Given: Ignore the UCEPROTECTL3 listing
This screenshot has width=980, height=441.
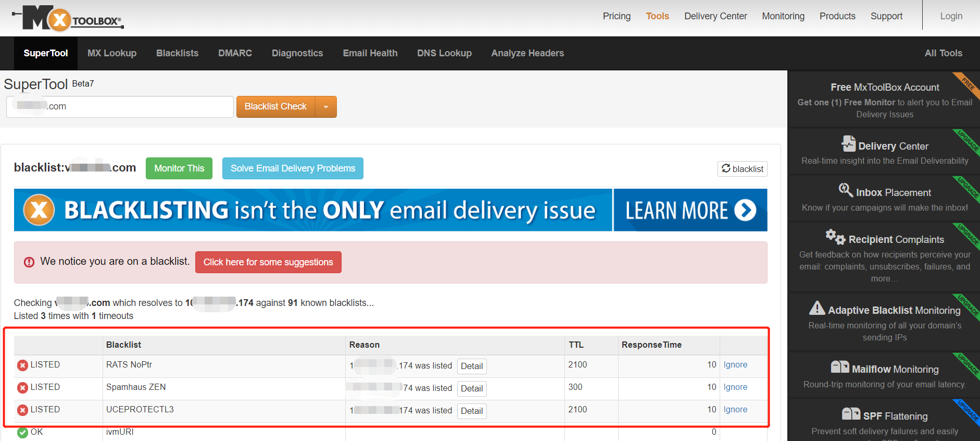Looking at the screenshot, I should tap(735, 410).
